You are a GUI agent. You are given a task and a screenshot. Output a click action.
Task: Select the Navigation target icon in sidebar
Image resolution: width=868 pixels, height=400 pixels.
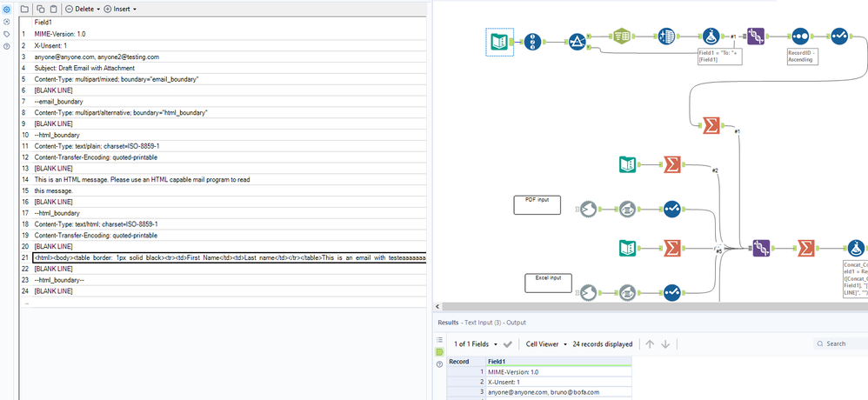click(x=7, y=22)
